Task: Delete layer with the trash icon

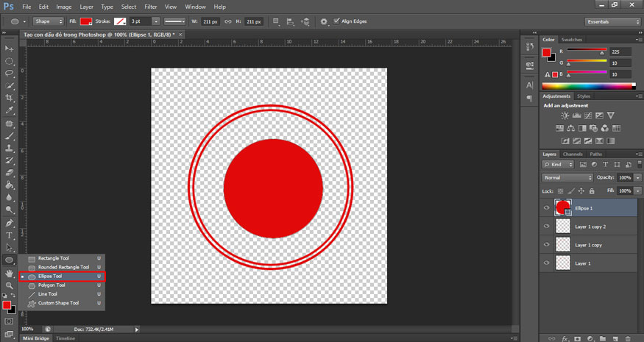Action: point(628,339)
